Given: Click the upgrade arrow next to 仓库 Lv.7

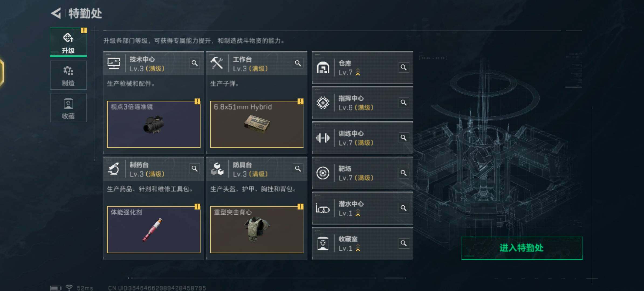Looking at the screenshot, I should [x=358, y=72].
